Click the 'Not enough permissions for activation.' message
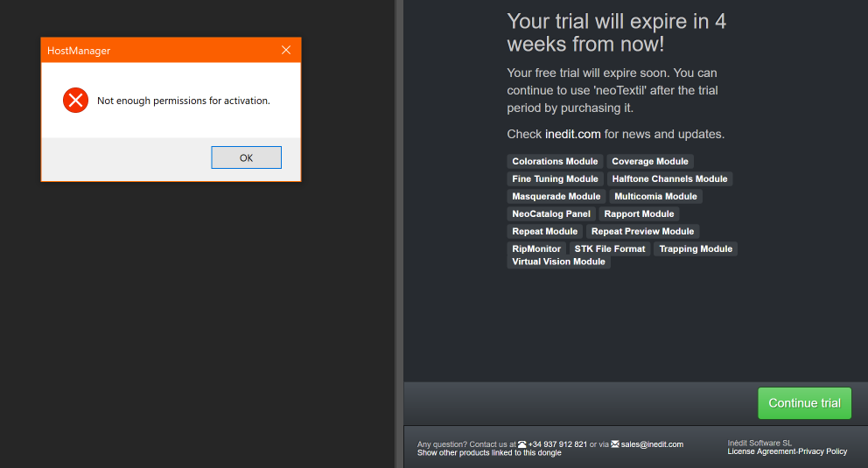Image resolution: width=868 pixels, height=468 pixels. coord(184,101)
